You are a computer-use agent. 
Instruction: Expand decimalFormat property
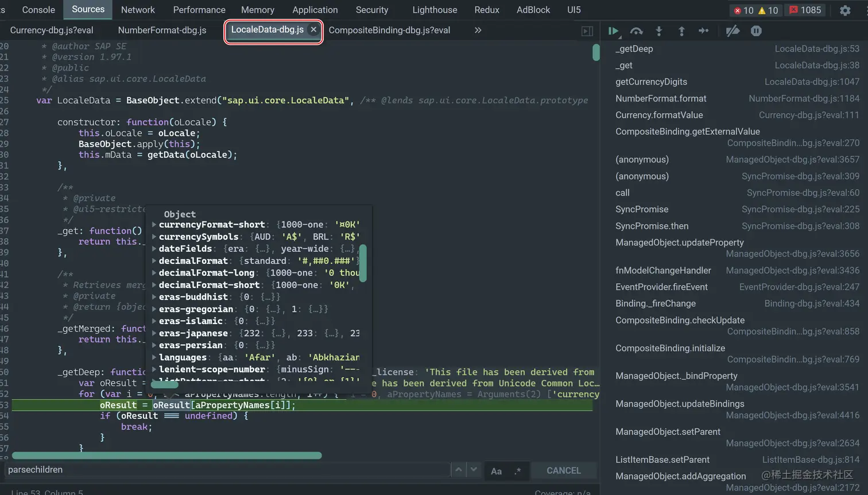click(154, 261)
